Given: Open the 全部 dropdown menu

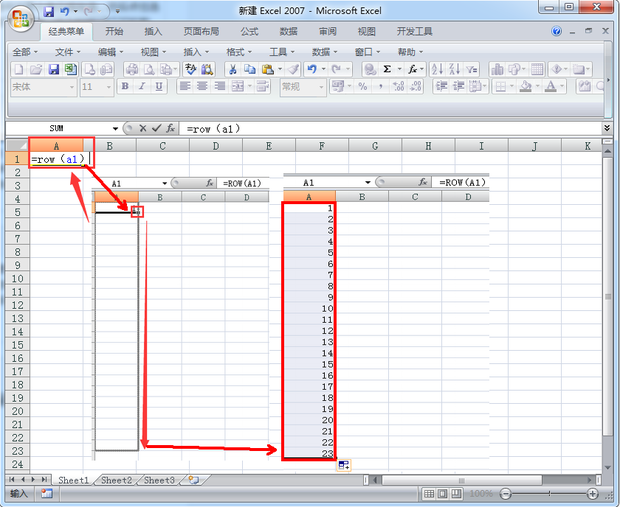Looking at the screenshot, I should (25, 52).
